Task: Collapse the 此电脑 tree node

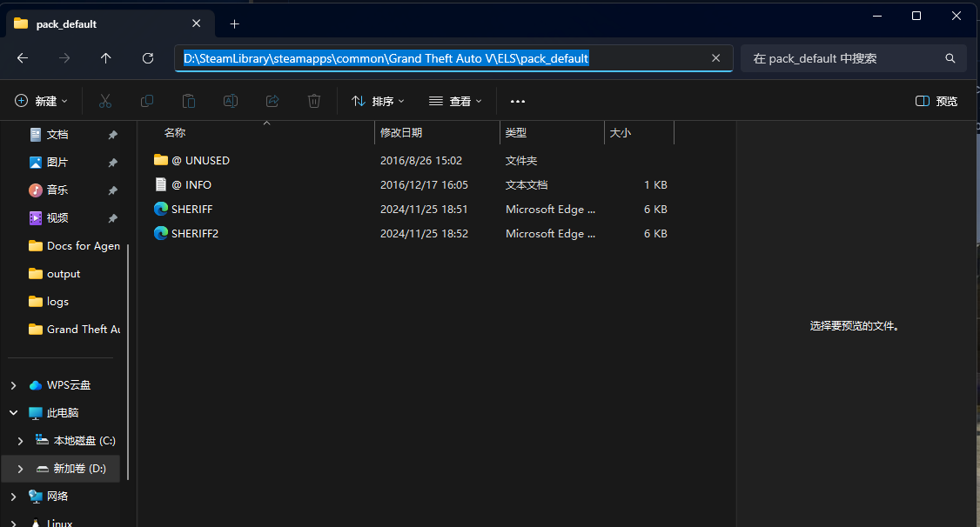Action: tap(13, 413)
